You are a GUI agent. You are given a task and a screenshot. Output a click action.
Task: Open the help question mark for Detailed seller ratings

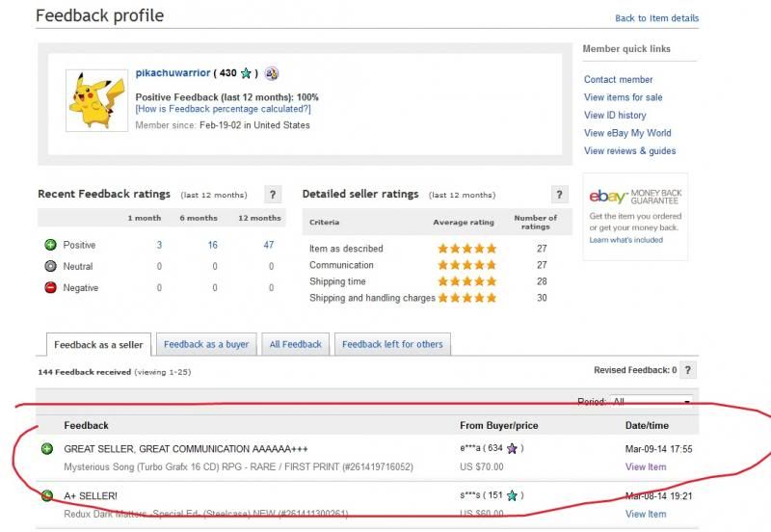point(560,195)
